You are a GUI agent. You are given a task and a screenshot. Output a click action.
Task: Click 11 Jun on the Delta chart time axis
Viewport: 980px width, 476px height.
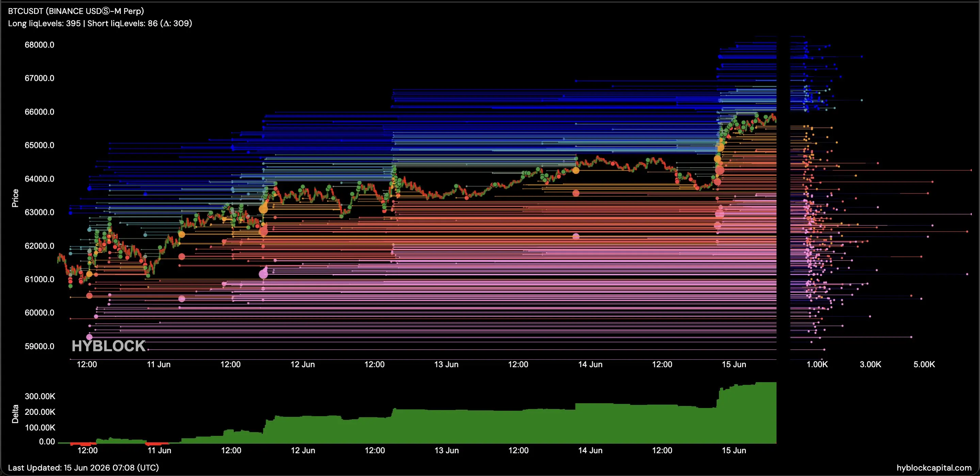[159, 450]
